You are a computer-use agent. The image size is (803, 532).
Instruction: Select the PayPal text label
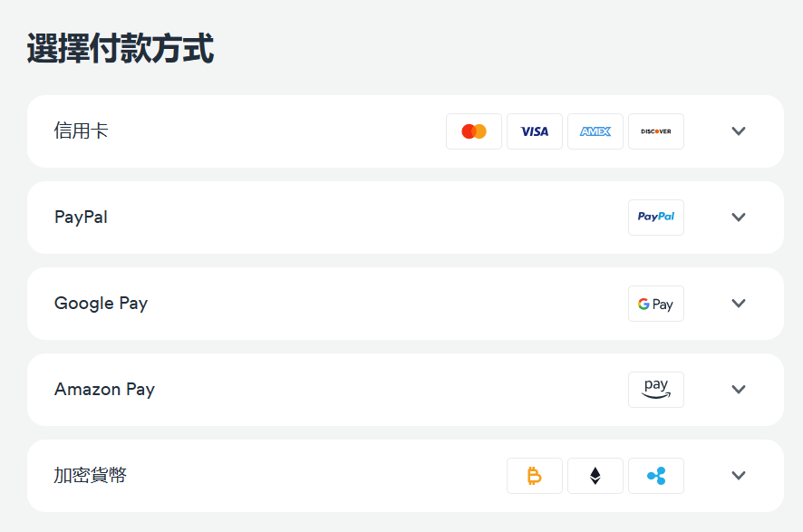point(81,218)
